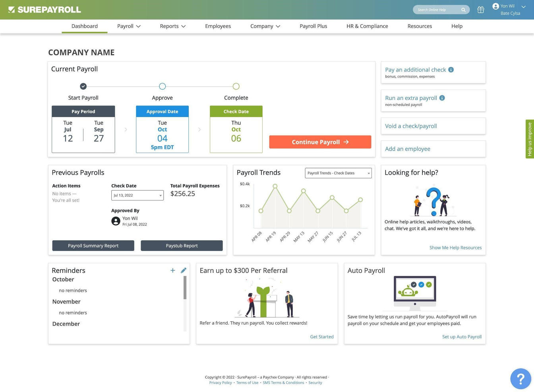
Task: Open the Check Date Jul 13, 2022 dropdown
Action: [x=137, y=195]
